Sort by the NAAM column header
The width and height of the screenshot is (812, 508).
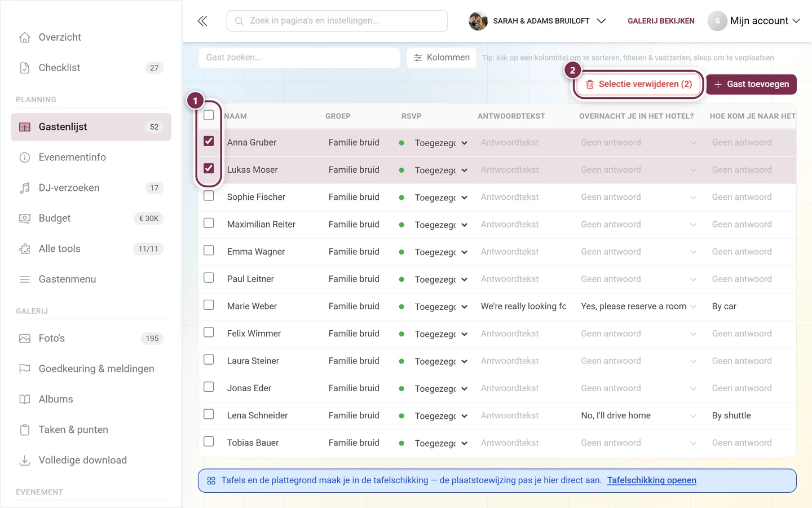click(x=236, y=116)
